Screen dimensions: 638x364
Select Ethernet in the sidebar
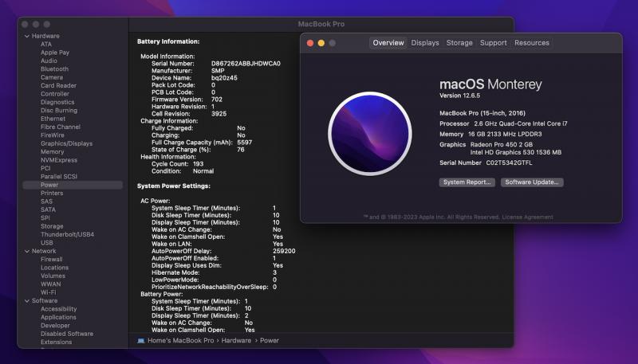(x=53, y=119)
